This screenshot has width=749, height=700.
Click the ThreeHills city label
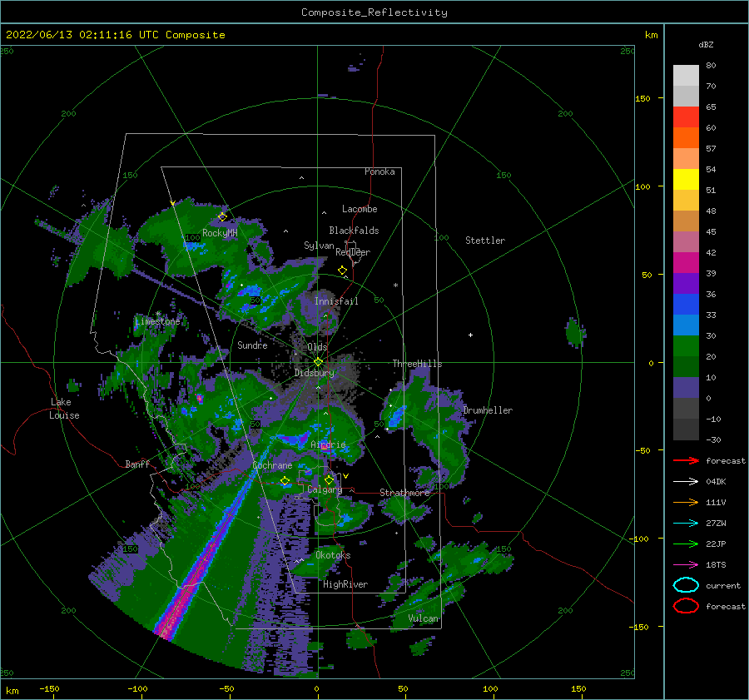417,364
